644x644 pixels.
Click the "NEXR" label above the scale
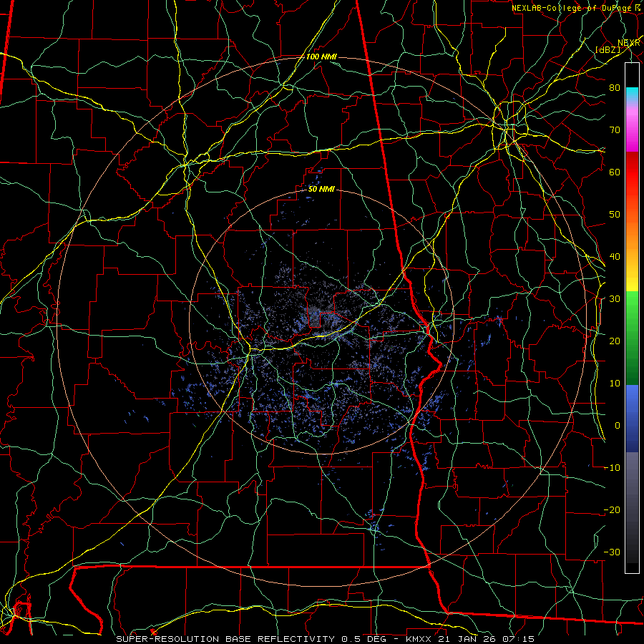click(x=628, y=43)
